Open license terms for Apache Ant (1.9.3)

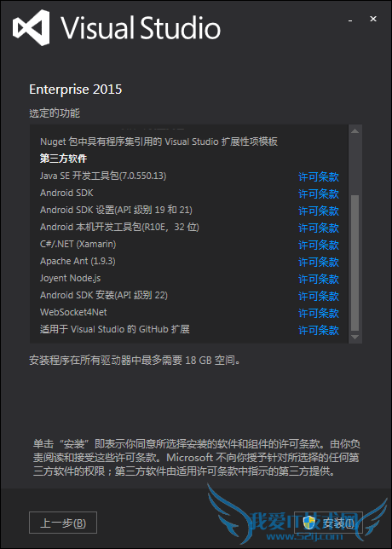[x=319, y=262]
